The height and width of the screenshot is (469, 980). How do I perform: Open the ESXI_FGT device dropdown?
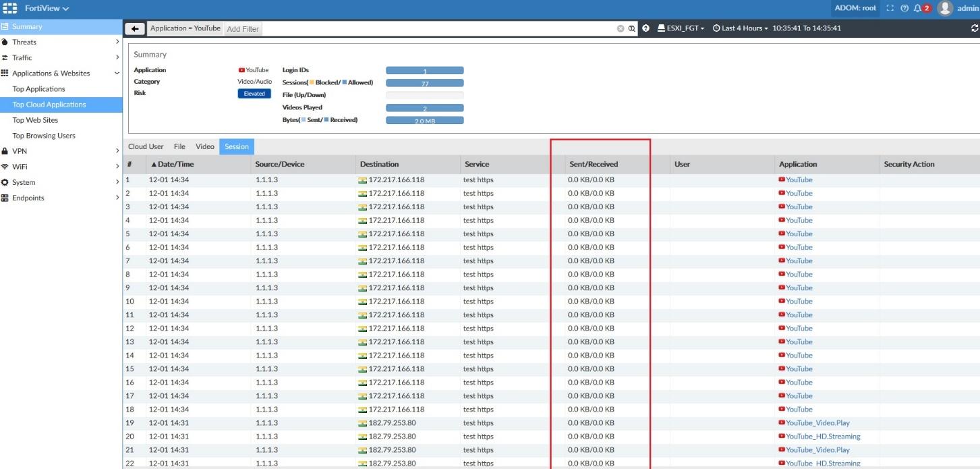[x=681, y=28]
